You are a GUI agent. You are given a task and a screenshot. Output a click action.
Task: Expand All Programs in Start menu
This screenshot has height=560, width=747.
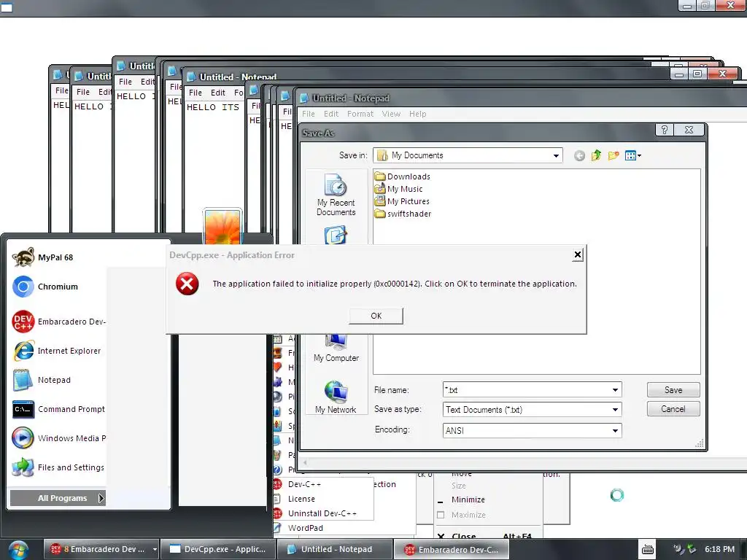click(x=58, y=498)
